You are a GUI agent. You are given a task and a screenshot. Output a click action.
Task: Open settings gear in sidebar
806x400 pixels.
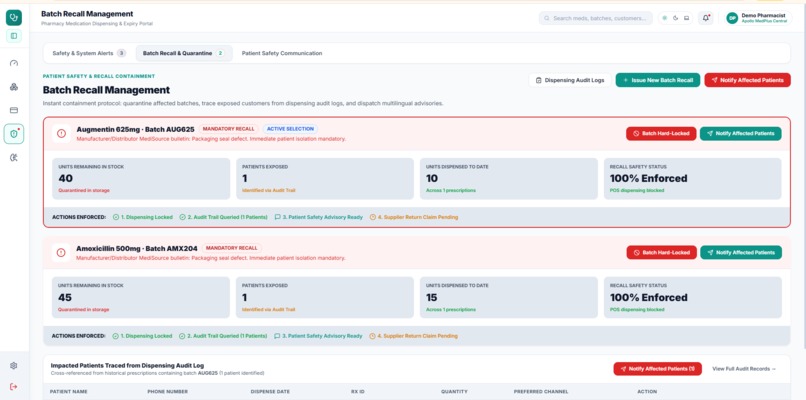(14, 366)
